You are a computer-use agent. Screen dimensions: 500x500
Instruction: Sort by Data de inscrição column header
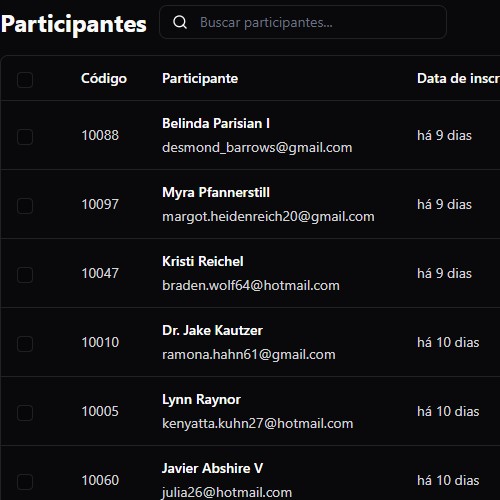458,79
